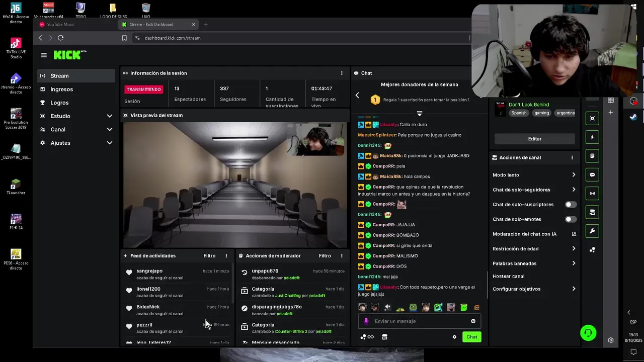
Task: Open the chat bubble sidebar icon
Action: coord(592,175)
